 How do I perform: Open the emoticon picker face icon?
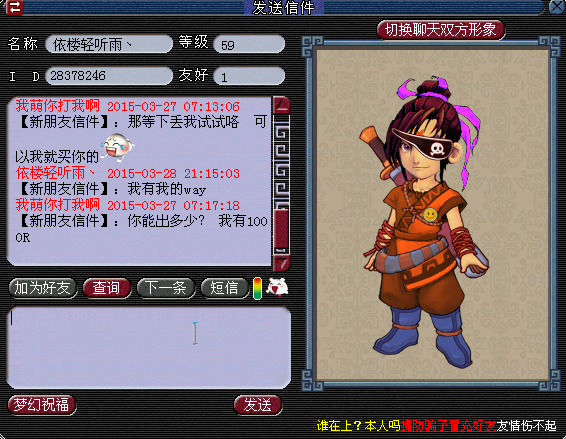point(277,288)
